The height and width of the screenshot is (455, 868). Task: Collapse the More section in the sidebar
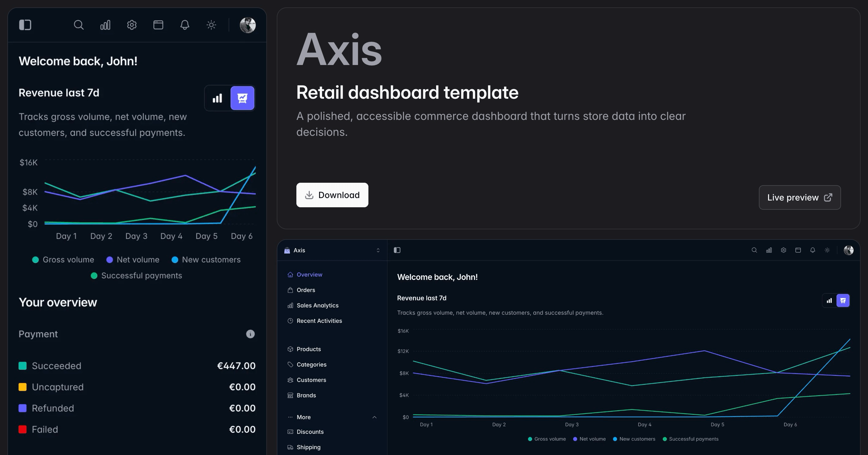[x=374, y=417]
